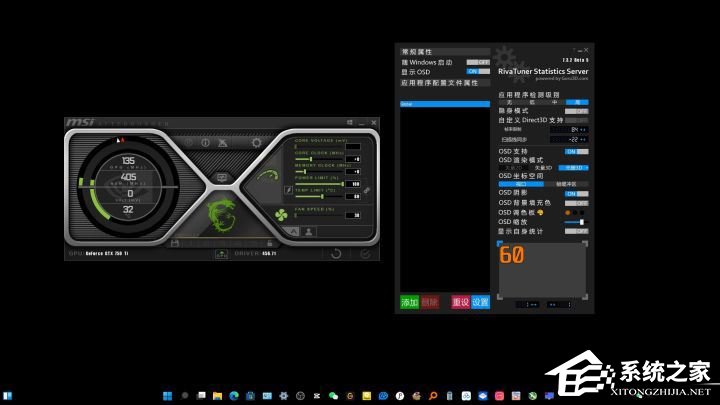Click the orange magnifier taskbar icon
The width and height of the screenshot is (720, 405).
(433, 396)
